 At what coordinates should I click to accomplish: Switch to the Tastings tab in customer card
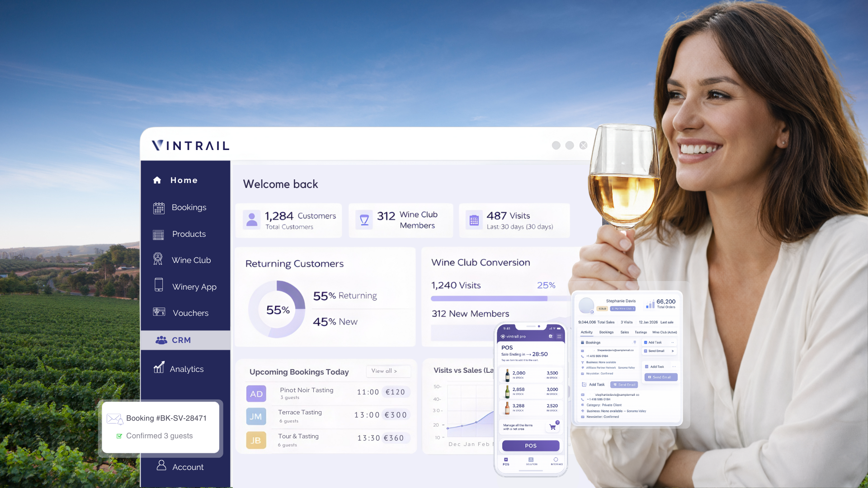(x=641, y=332)
